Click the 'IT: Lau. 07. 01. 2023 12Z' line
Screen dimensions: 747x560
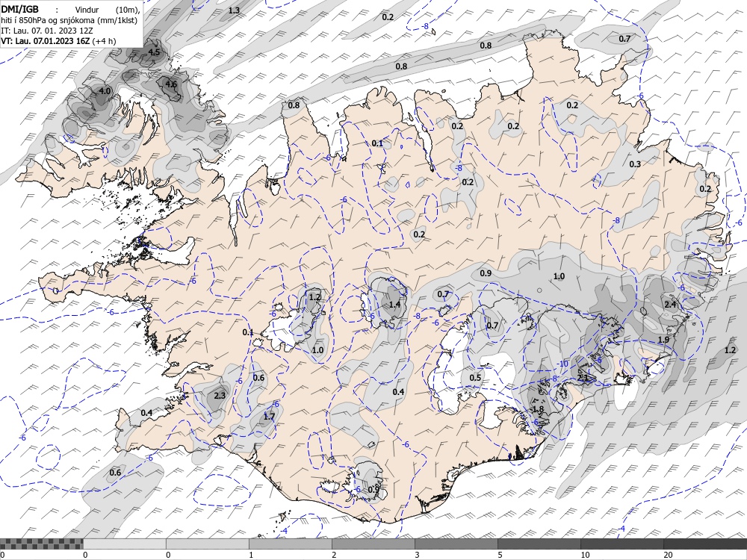click(46, 31)
